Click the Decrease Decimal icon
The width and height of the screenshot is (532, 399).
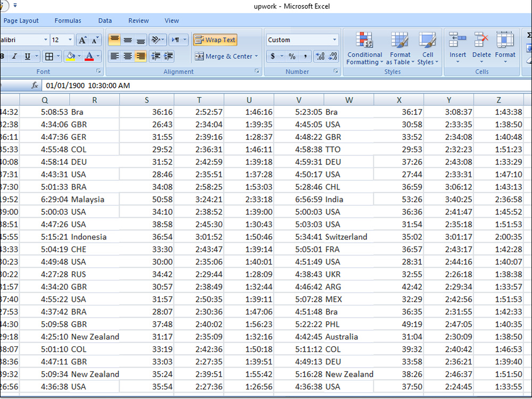pyautogui.click(x=333, y=56)
